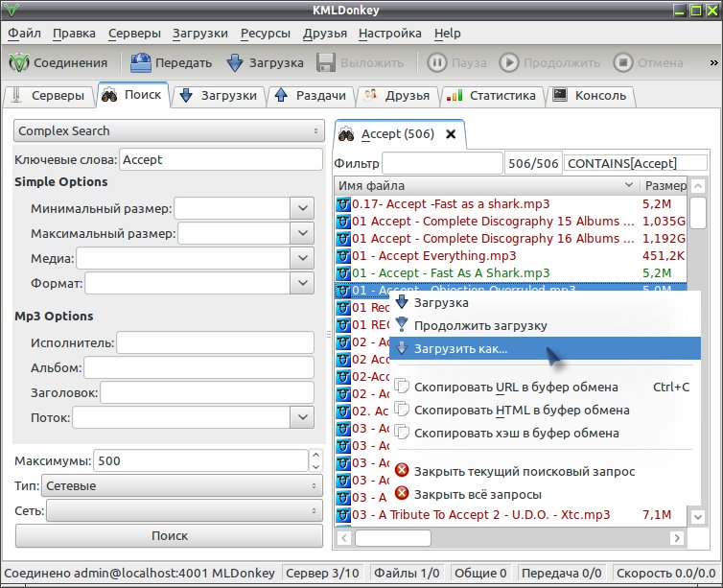Screen dimensions: 723x588
Task: Switch to the Раздачи tab
Action: click(311, 96)
